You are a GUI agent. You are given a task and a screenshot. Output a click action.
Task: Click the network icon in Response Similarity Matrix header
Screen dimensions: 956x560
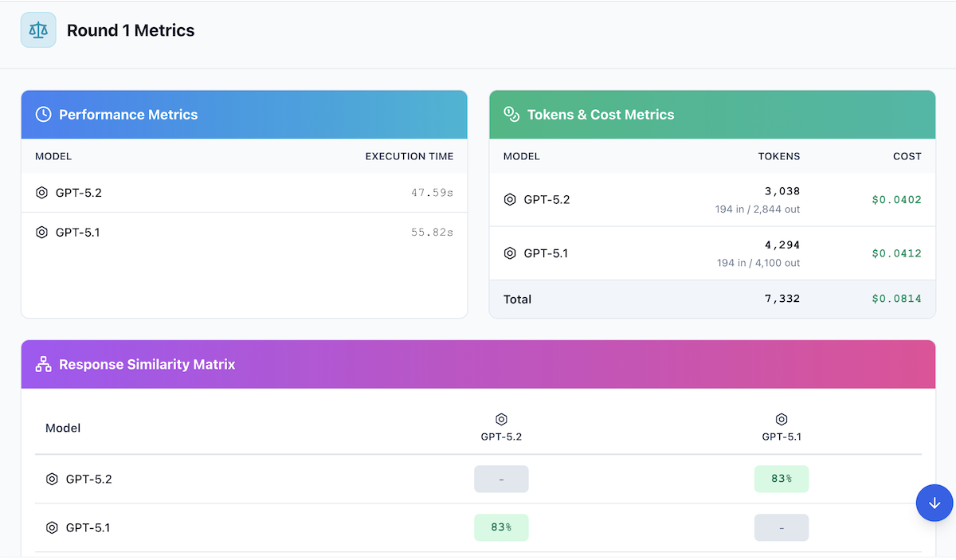coord(42,363)
